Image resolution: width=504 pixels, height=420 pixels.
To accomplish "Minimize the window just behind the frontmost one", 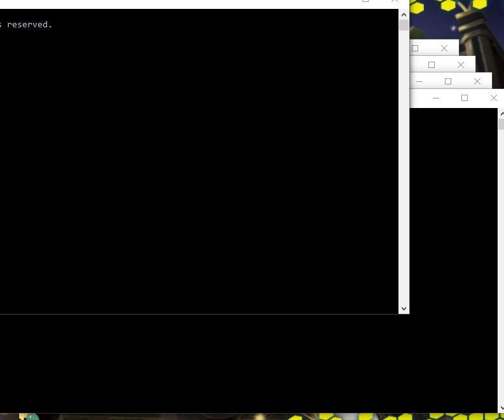I will [436, 98].
